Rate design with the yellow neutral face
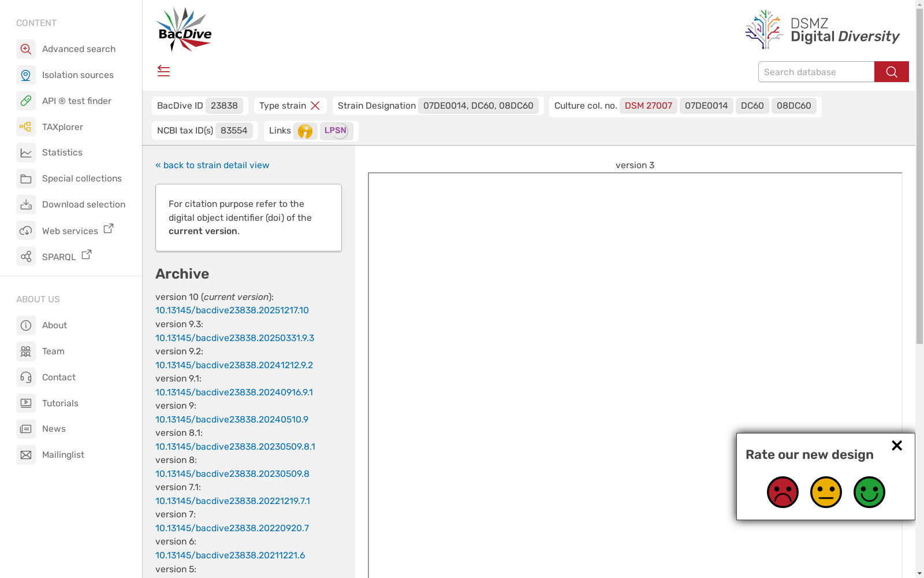Screen dimensions: 924x578 [826, 492]
